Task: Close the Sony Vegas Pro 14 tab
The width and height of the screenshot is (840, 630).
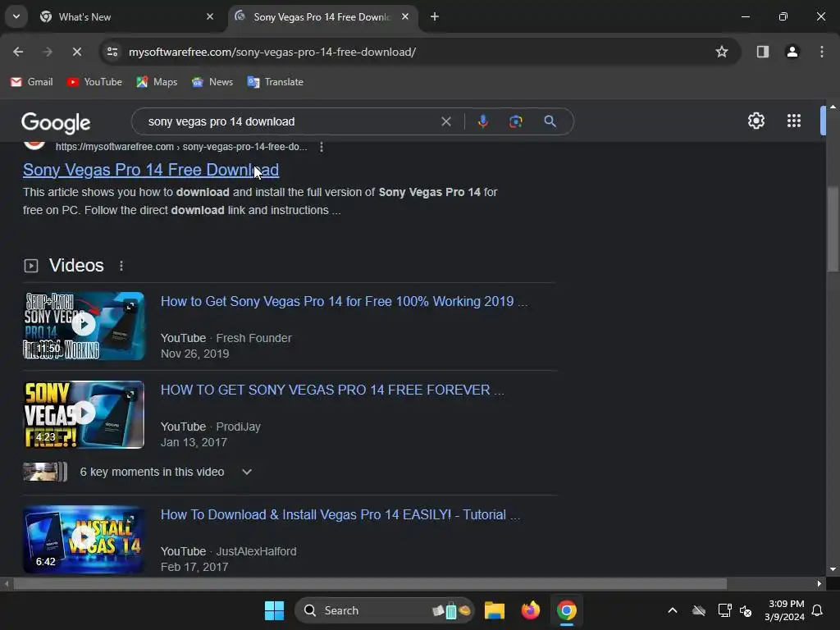Action: pyautogui.click(x=405, y=16)
